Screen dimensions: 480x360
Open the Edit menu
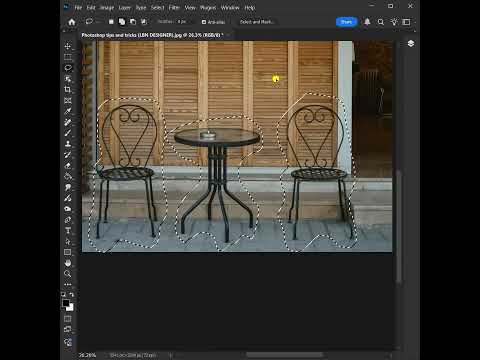(x=91, y=7)
